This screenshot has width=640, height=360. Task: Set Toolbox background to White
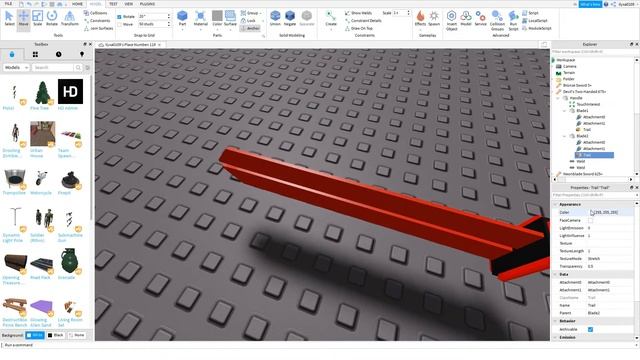click(35, 335)
